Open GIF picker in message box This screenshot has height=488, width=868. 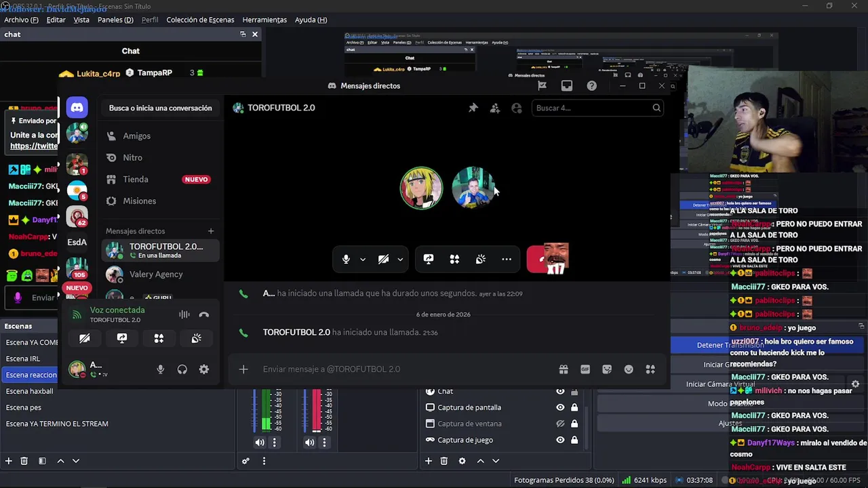[585, 369]
